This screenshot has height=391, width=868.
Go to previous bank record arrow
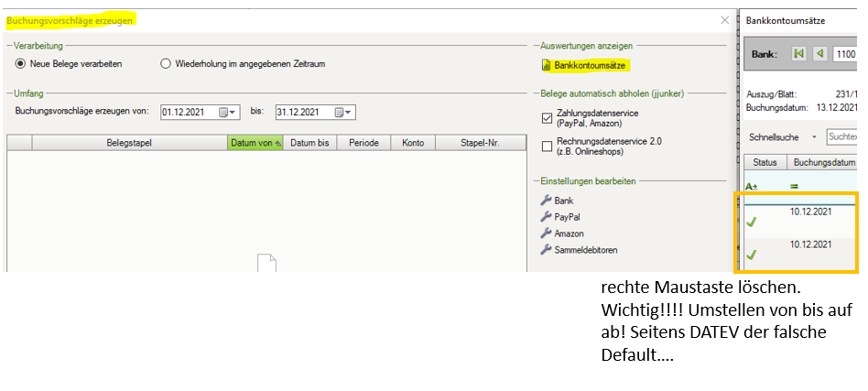[819, 54]
